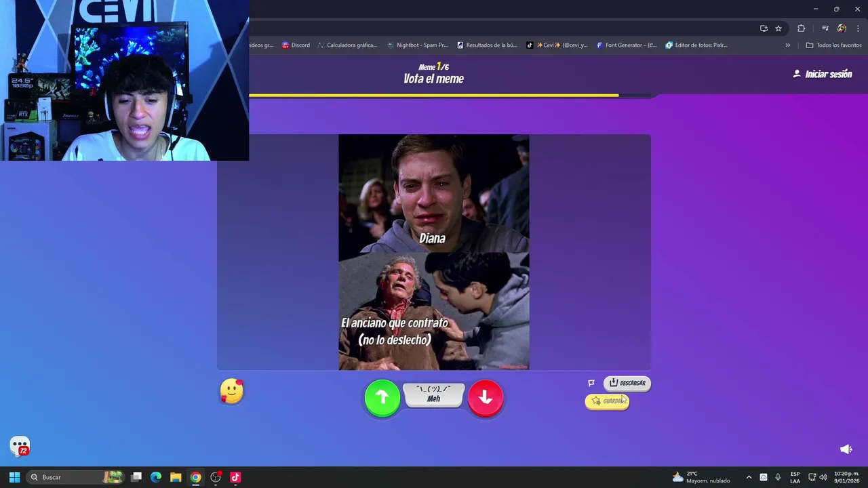
Task: Open Task View in the taskbar
Action: tap(136, 477)
